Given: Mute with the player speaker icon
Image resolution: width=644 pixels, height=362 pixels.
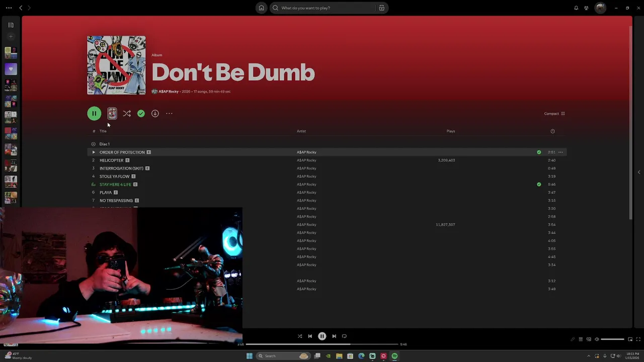Looking at the screenshot, I should click(x=597, y=339).
